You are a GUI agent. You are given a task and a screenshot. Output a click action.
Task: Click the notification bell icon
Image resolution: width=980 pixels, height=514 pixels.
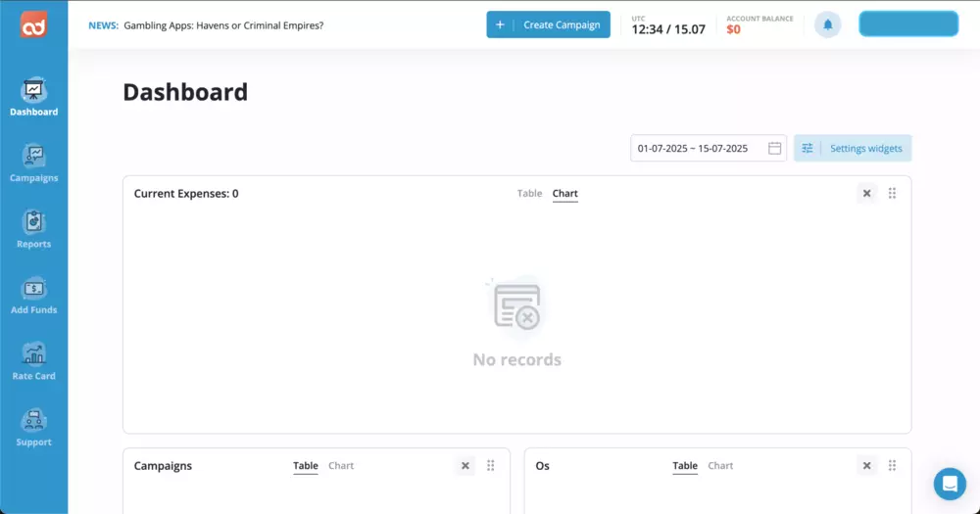(827, 25)
